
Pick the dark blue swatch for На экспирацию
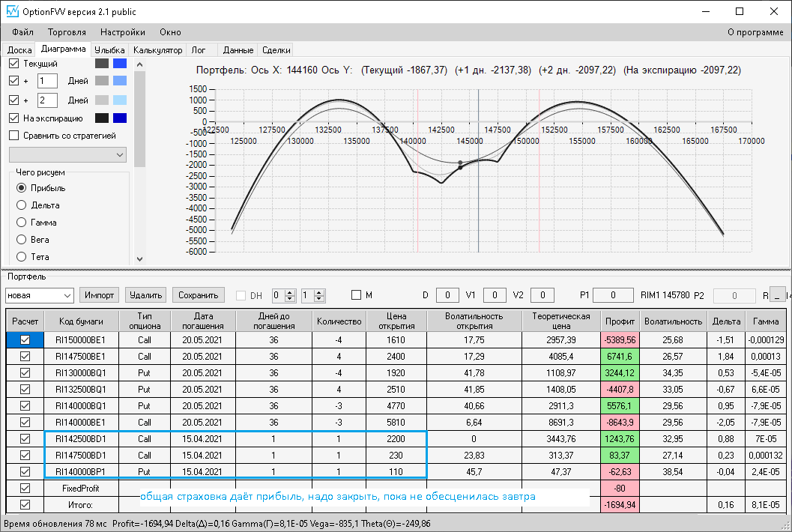tap(120, 118)
